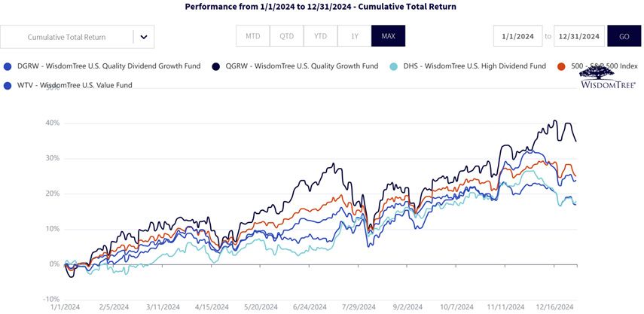
Task: Toggle S&P 500 Index orange legend dot
Action: click(x=562, y=66)
